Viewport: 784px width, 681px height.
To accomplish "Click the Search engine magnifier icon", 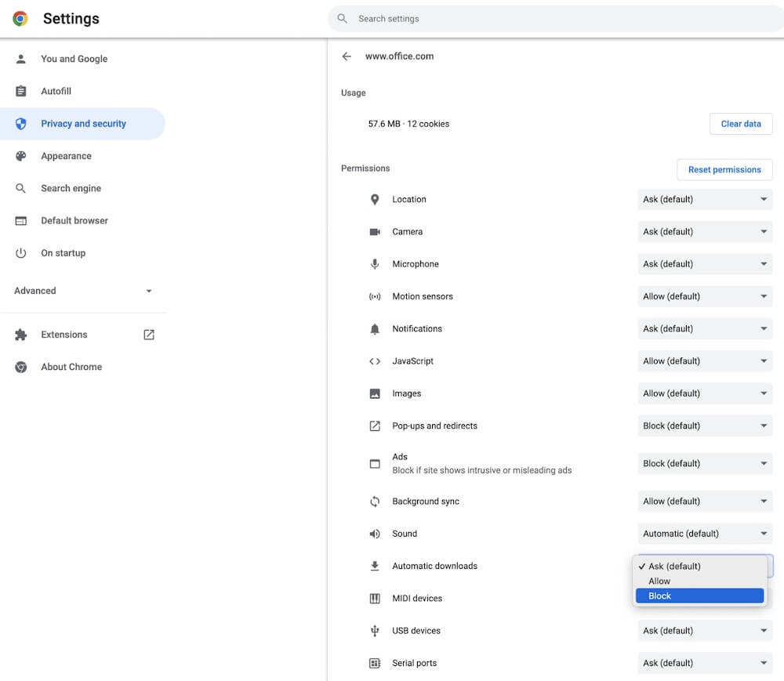I will [20, 188].
